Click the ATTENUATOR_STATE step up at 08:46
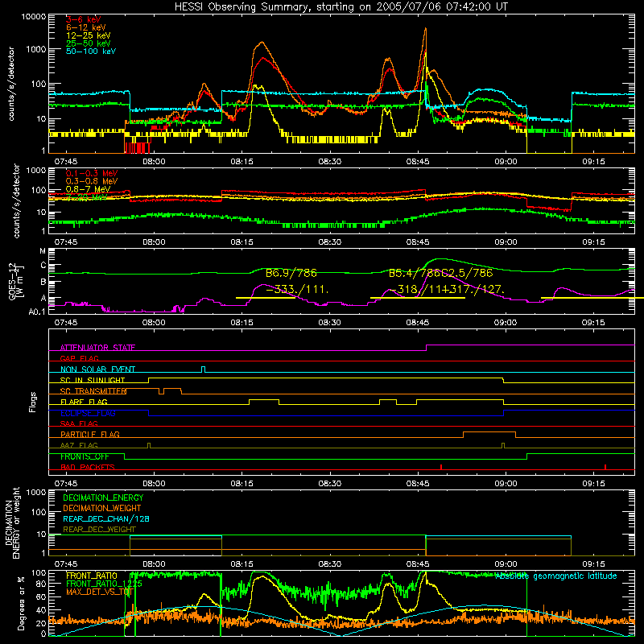The height and width of the screenshot is (644, 644). click(427, 348)
